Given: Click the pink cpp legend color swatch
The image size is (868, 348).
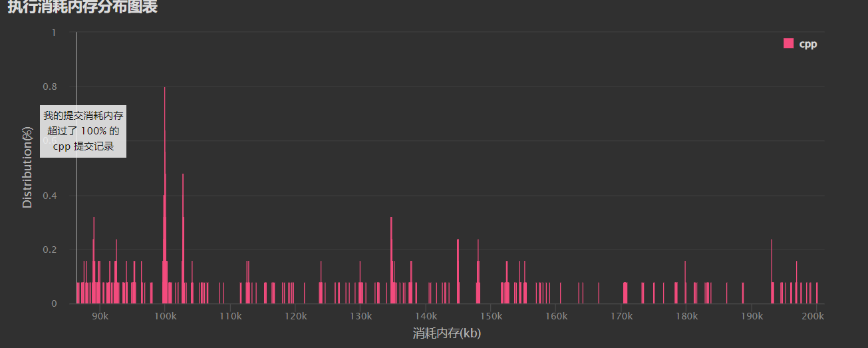Looking at the screenshot, I should [x=789, y=44].
